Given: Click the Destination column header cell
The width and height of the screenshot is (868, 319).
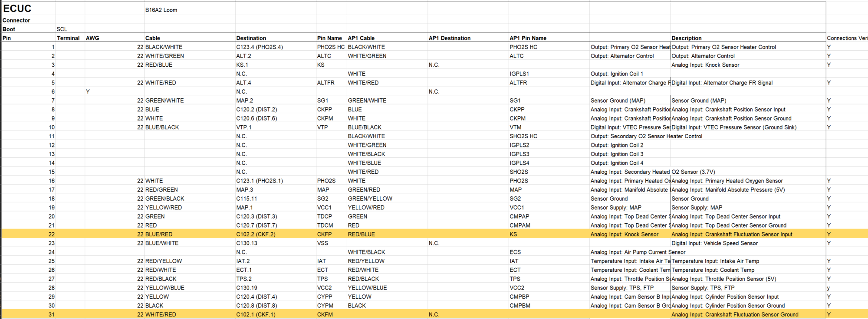Looking at the screenshot, I should tap(251, 38).
